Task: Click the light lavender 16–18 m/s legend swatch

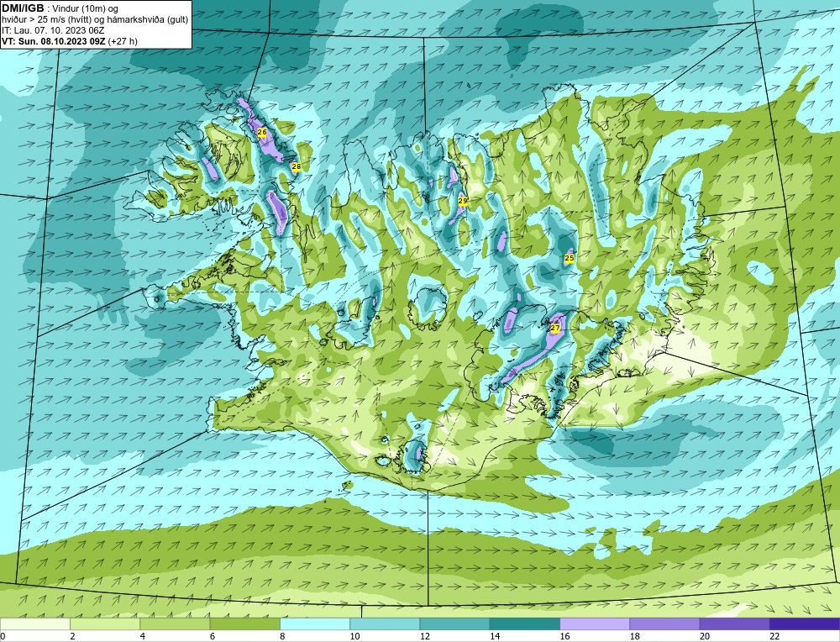Action: click(x=595, y=624)
